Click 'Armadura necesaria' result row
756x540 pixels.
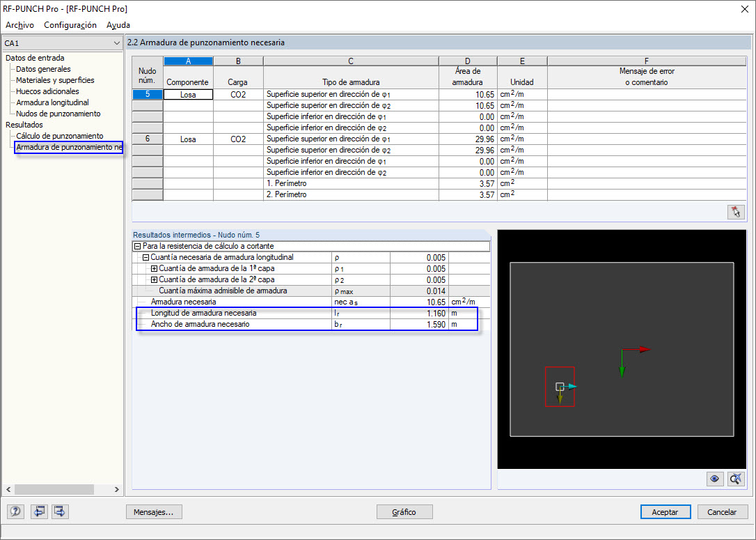[311, 302]
